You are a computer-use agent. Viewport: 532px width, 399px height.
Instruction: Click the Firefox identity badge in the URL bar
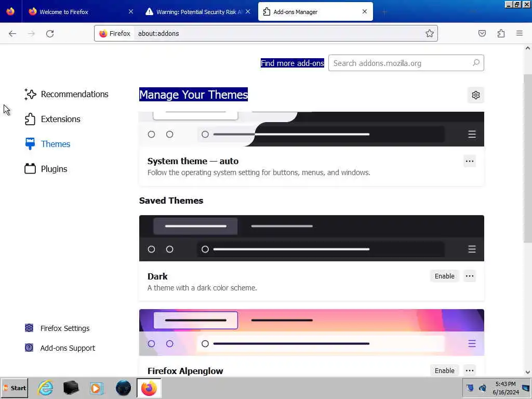tap(115, 33)
